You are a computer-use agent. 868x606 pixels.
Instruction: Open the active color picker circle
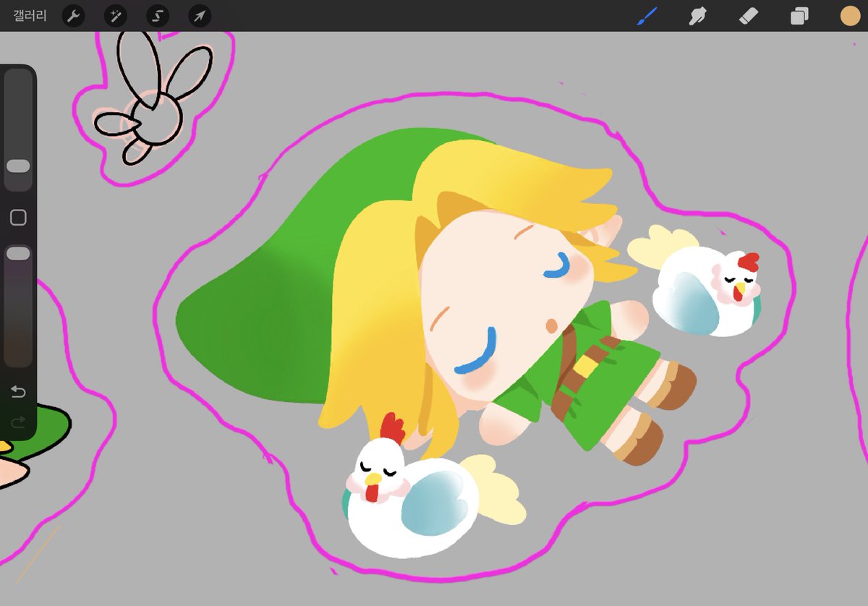850,15
